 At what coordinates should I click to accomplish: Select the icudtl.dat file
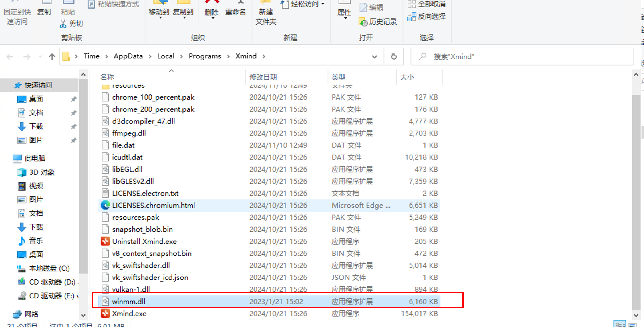269,157
